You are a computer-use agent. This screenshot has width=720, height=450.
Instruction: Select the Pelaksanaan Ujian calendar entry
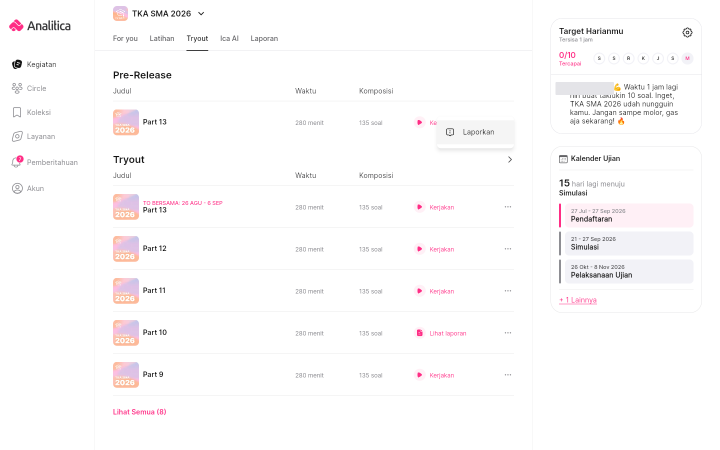626,271
